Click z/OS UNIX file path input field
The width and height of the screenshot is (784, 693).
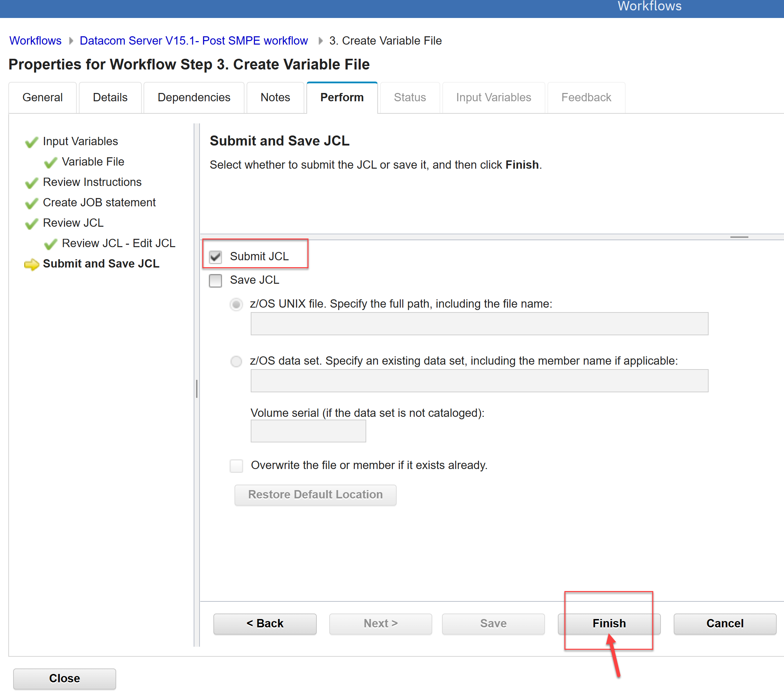coord(479,324)
